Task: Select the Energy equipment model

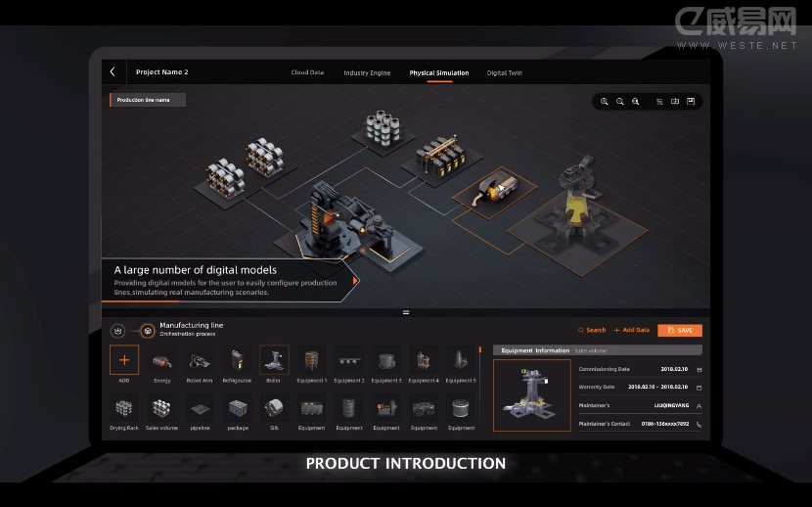Action: 161,359
